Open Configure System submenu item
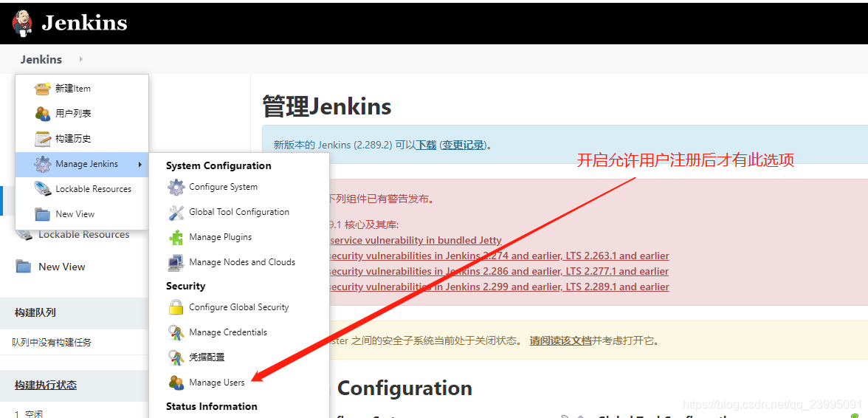This screenshot has height=418, width=868. point(223,187)
